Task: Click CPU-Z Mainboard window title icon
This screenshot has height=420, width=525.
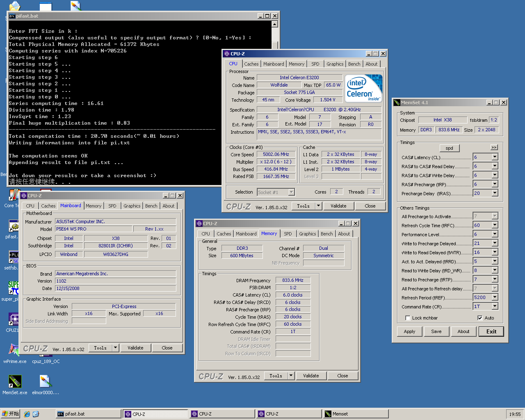Action: 24,196
